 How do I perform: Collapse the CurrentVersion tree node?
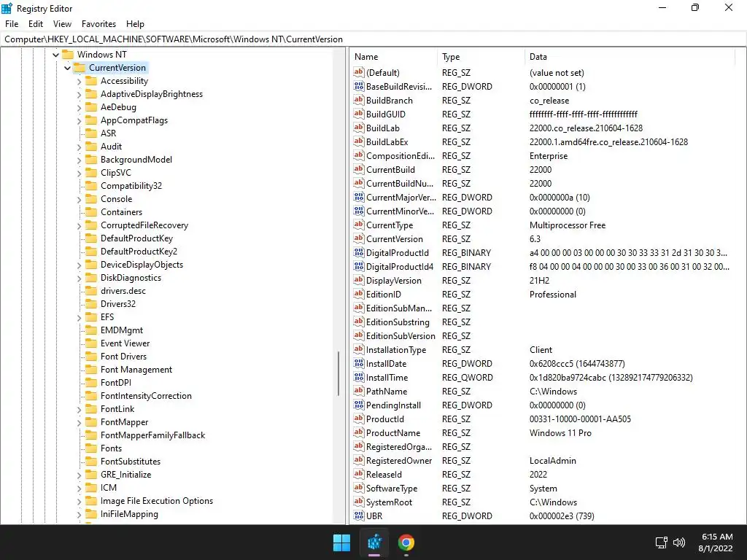tap(67, 68)
